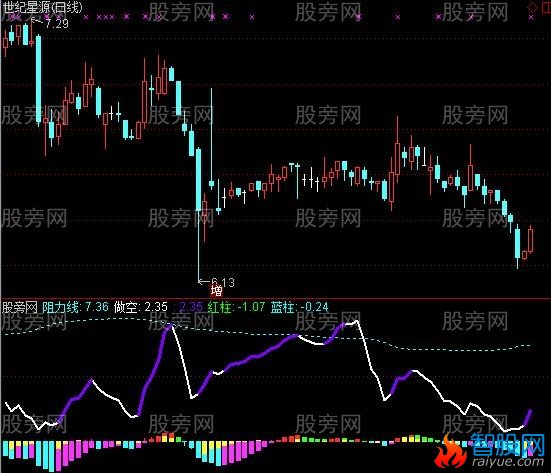
Task: Select the 做空: 2.35 indicator value
Action: coord(141,307)
